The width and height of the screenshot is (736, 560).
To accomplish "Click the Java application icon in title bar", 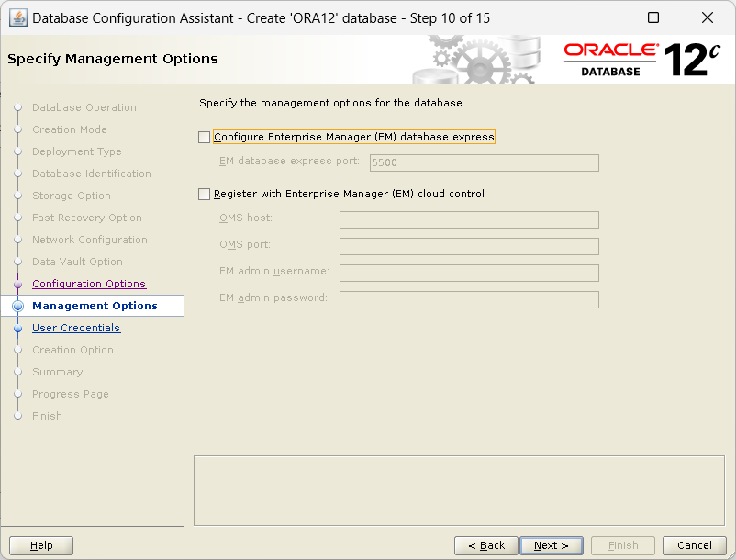I will [18, 18].
